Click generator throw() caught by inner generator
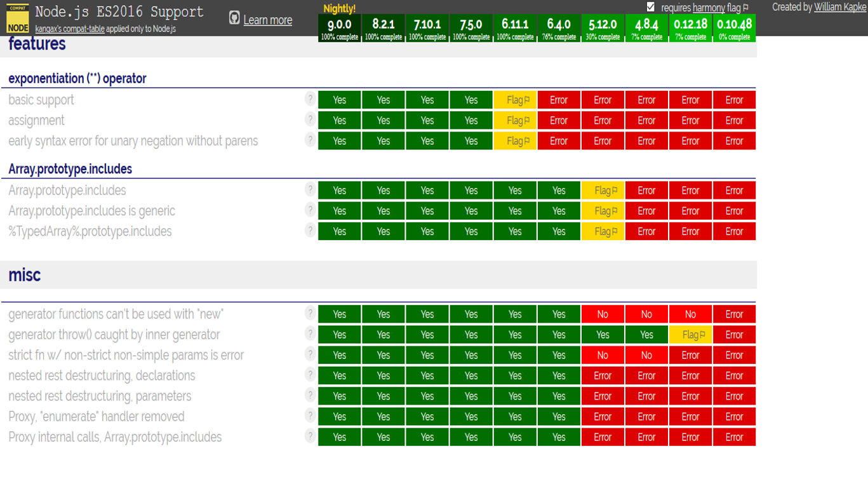 (114, 334)
